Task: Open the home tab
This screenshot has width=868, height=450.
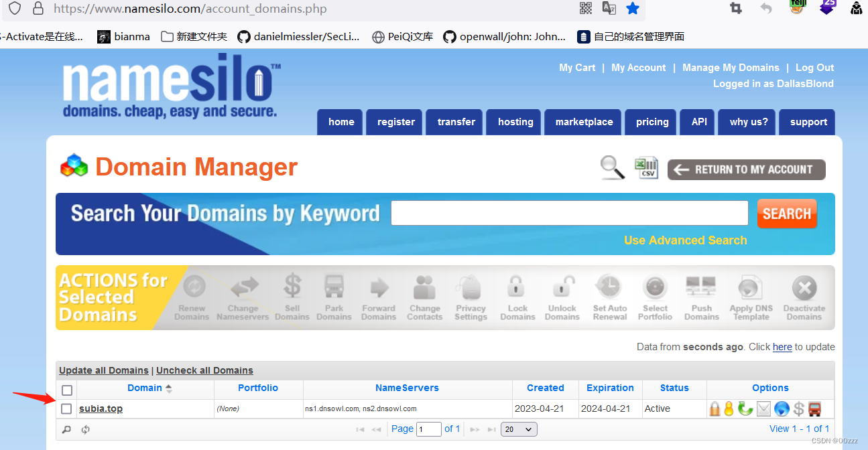Action: pyautogui.click(x=341, y=122)
